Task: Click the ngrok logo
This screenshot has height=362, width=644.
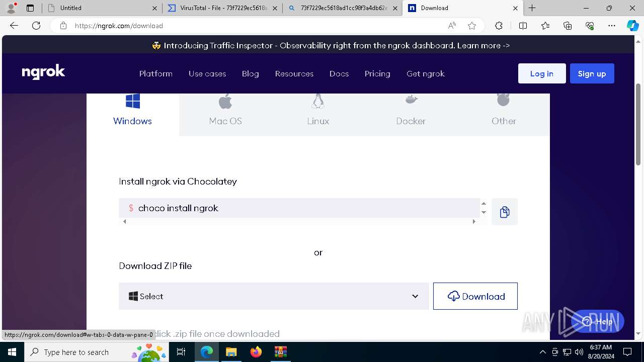Action: [44, 72]
